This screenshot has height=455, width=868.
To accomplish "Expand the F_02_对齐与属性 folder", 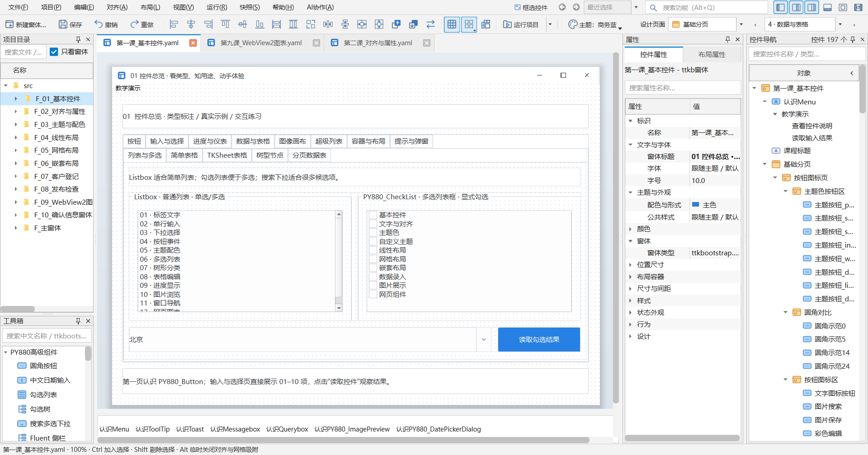I will [x=16, y=112].
